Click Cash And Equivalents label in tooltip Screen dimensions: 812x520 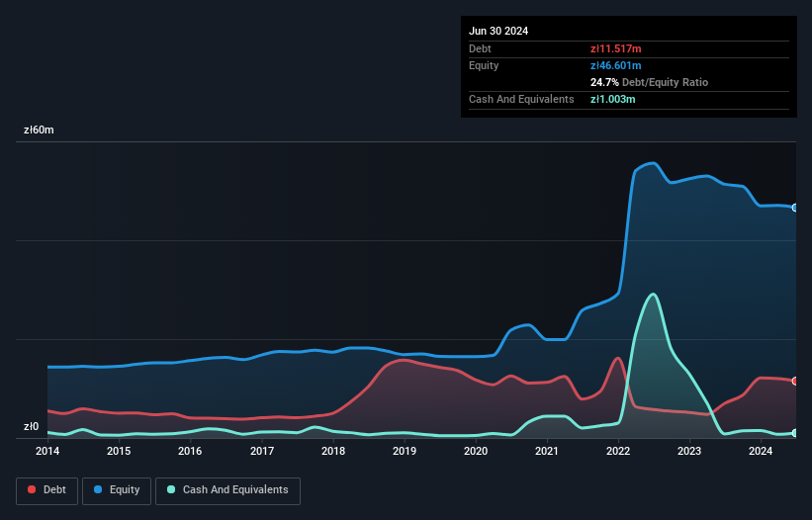(x=521, y=99)
